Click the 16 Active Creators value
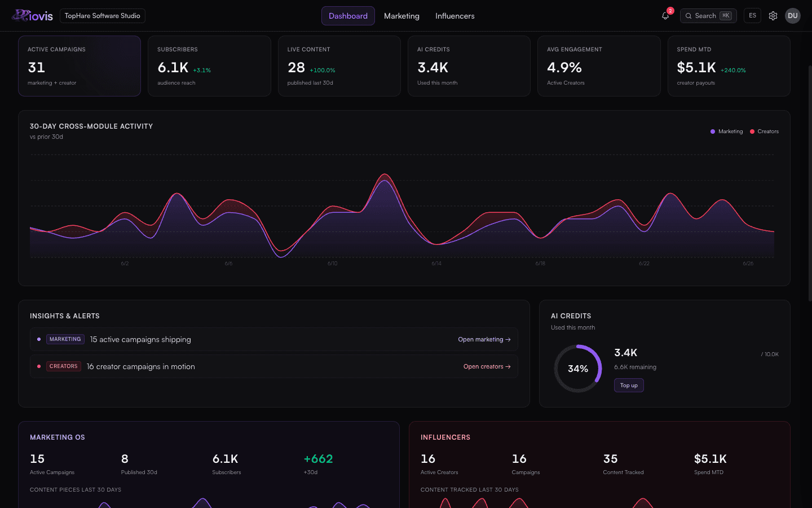The image size is (812, 508). pos(428,459)
